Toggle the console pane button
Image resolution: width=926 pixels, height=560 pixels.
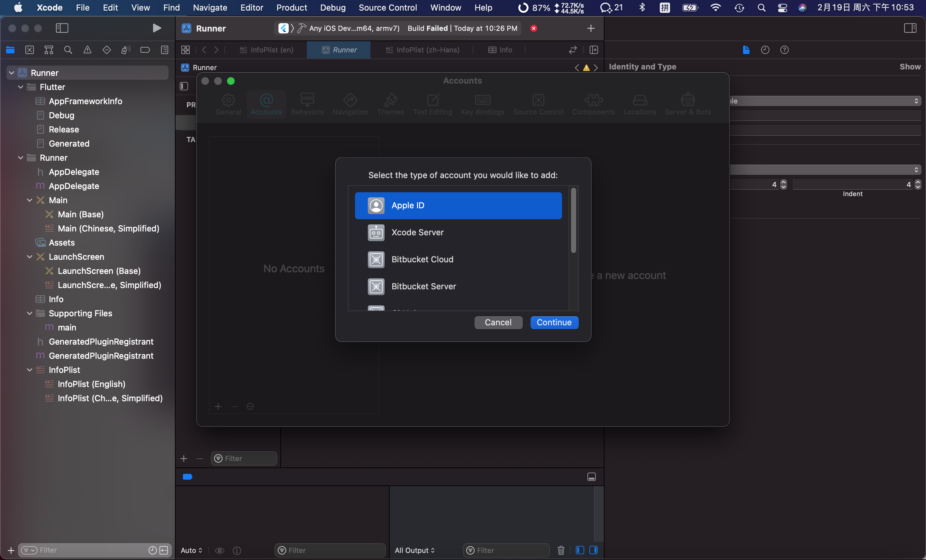[x=594, y=550]
